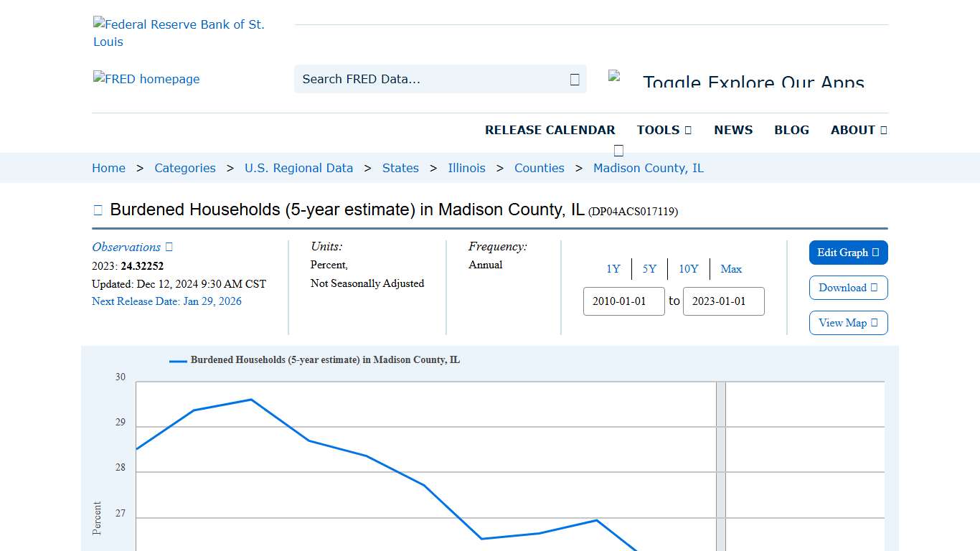Viewport: 980px width, 551px height.
Task: Click inside the start date input field
Action: point(623,301)
